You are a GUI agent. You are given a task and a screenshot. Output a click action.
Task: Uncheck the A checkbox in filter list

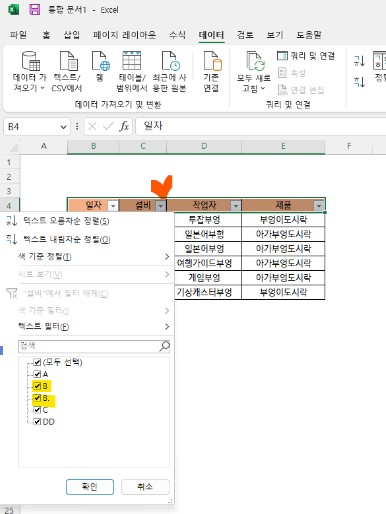tap(37, 374)
